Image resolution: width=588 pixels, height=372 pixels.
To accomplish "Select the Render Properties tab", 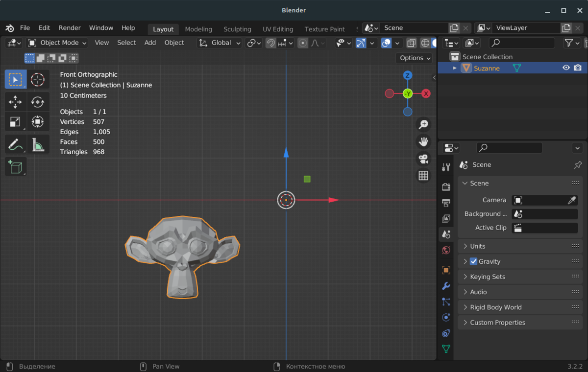I will coord(446,186).
